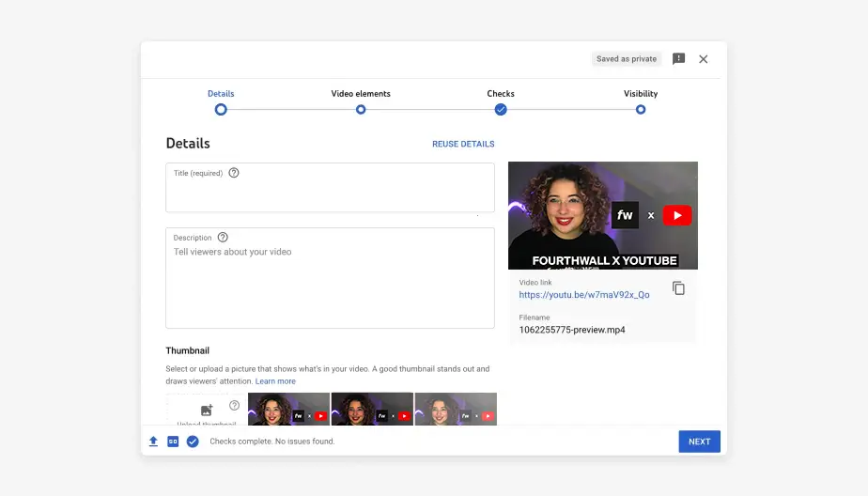Click the checks complete checkmark icon
This screenshot has width=868, height=496.
click(193, 442)
